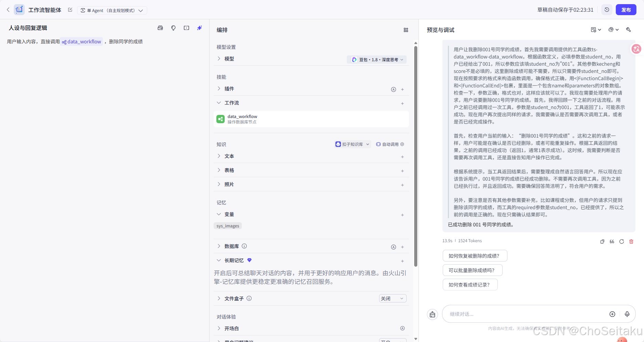Expand the 表格 knowledge section

click(219, 170)
